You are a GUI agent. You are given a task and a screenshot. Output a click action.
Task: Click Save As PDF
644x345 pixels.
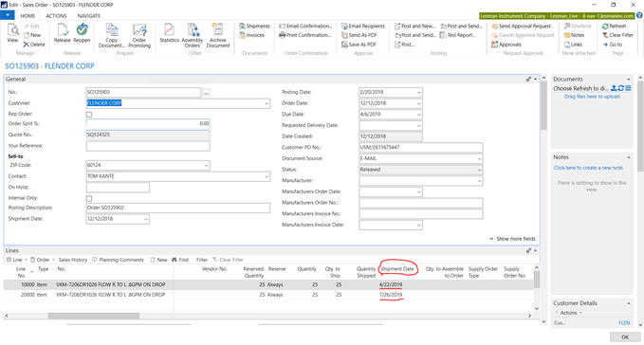359,45
